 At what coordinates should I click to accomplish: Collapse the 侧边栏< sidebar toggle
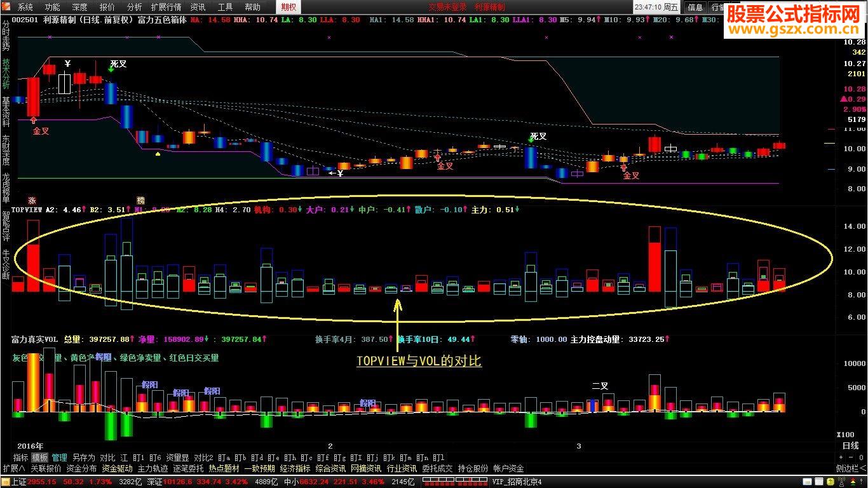[851, 468]
